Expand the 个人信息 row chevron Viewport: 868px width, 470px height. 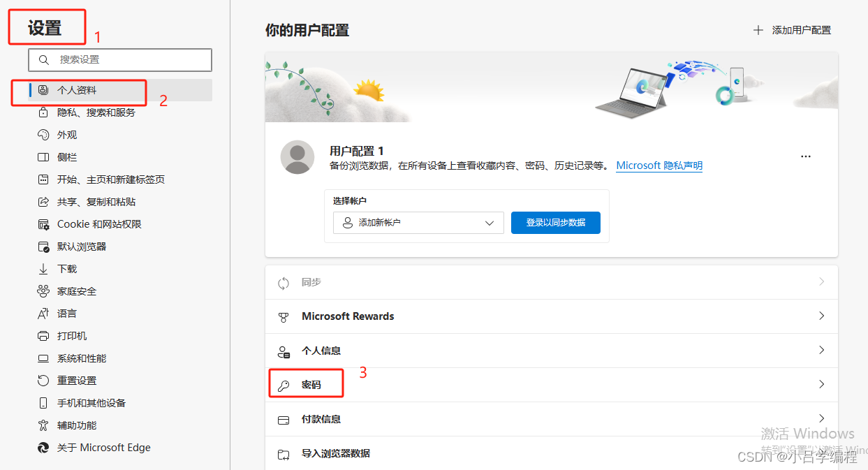coord(821,350)
